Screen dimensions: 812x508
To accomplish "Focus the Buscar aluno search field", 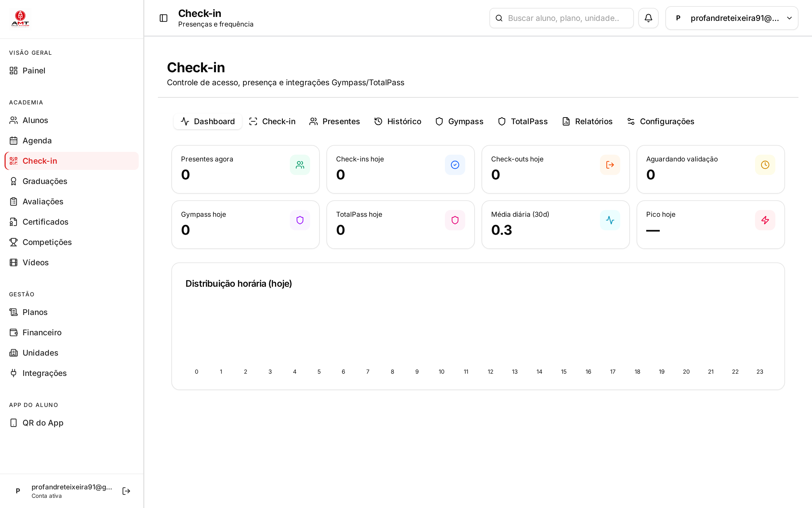I will 562,18.
